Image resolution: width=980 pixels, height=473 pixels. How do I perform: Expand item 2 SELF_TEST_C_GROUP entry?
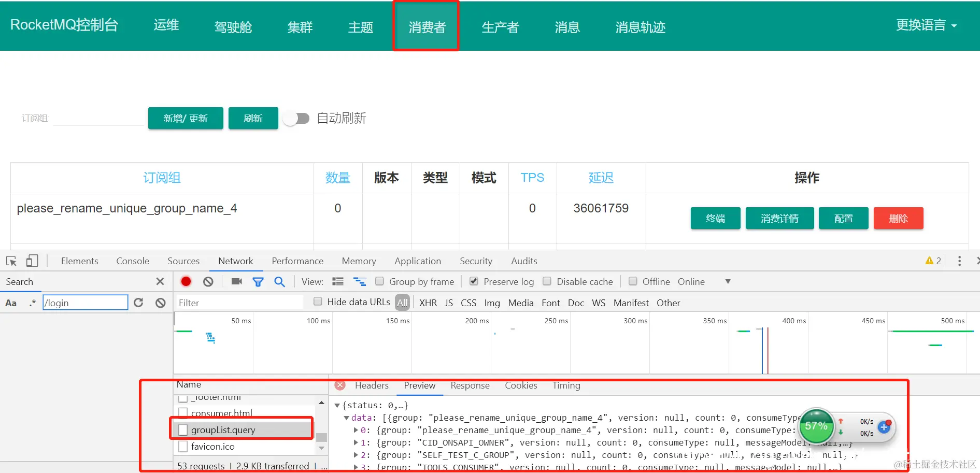coord(356,455)
